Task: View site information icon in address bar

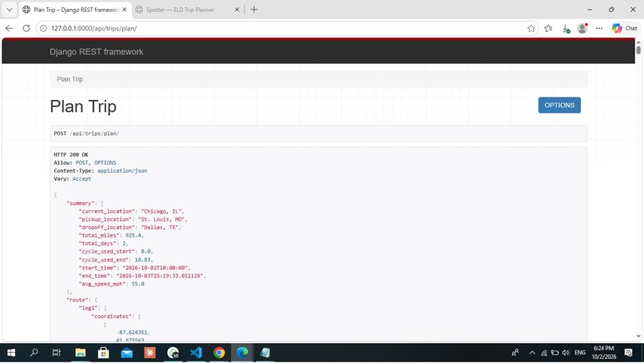Action: 43,28
